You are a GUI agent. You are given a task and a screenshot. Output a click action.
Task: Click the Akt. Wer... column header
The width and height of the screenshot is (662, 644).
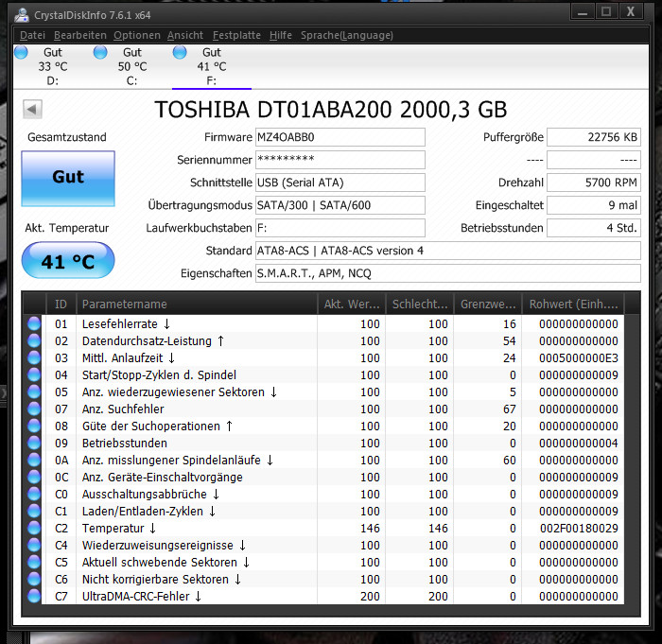coord(351,305)
